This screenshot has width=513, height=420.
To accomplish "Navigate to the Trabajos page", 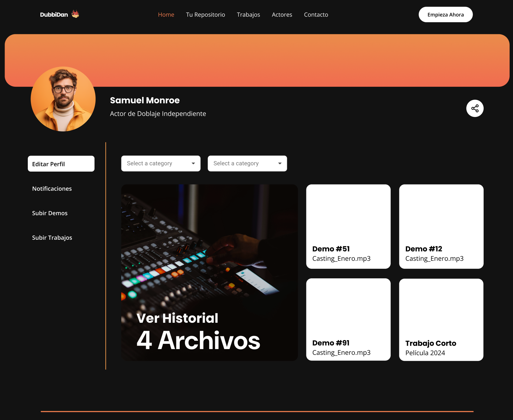I will 248,15.
